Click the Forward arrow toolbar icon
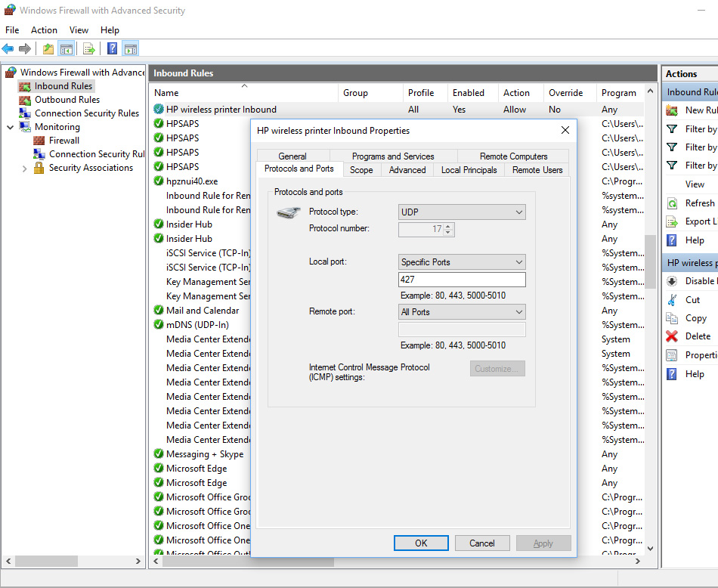 click(25, 48)
